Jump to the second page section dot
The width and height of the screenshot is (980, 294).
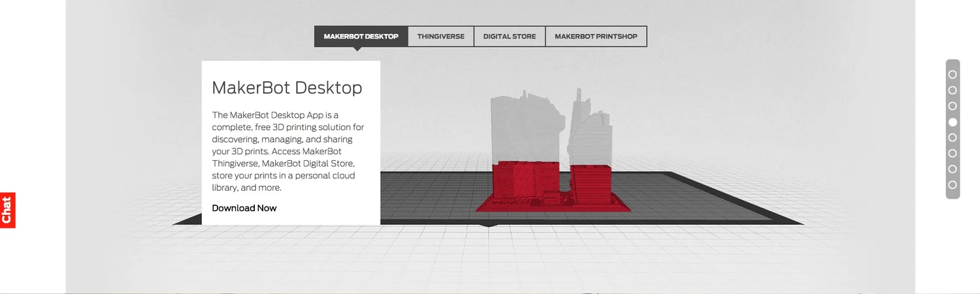953,90
